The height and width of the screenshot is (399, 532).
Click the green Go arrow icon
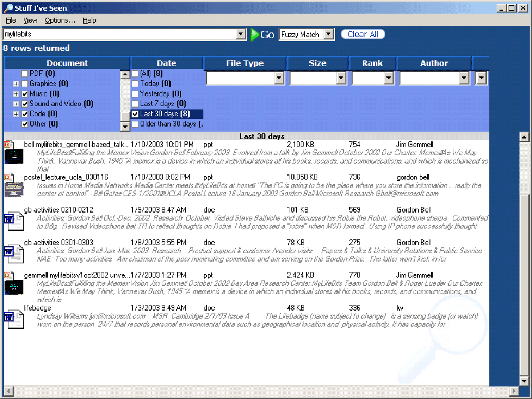click(255, 35)
